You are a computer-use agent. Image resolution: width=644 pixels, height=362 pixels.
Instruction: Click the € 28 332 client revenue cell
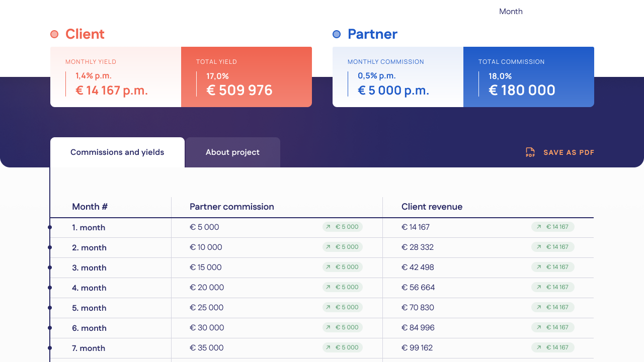pos(418,247)
